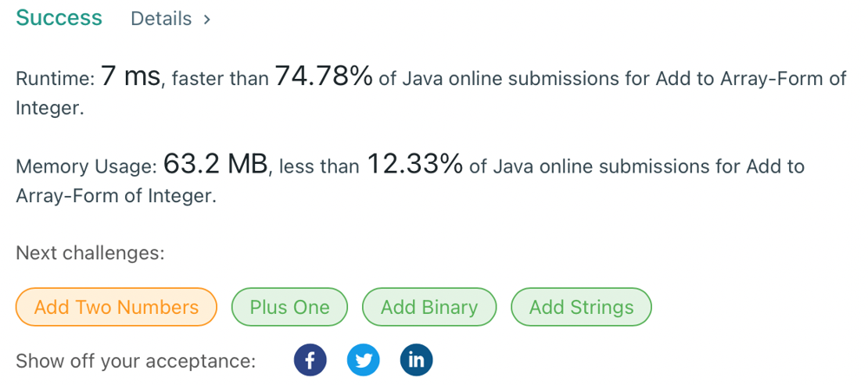
Task: Click "less than" text in memory line
Action: (319, 167)
